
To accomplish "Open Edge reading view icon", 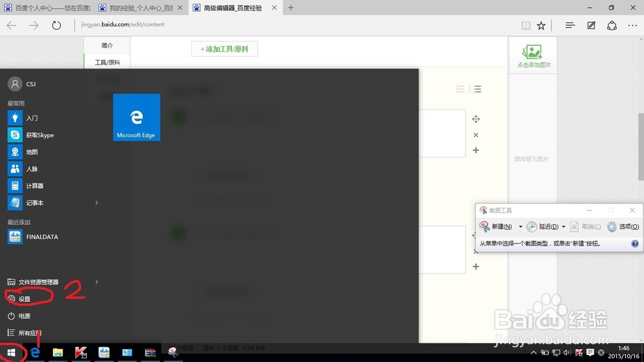I will point(526,26).
